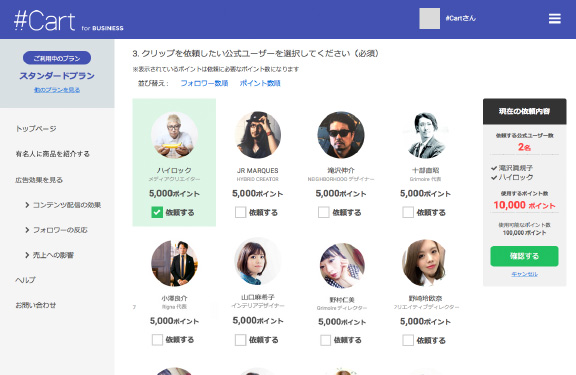Sort by フォロワー数順
Viewport: 576px width, 375px height.
point(204,83)
